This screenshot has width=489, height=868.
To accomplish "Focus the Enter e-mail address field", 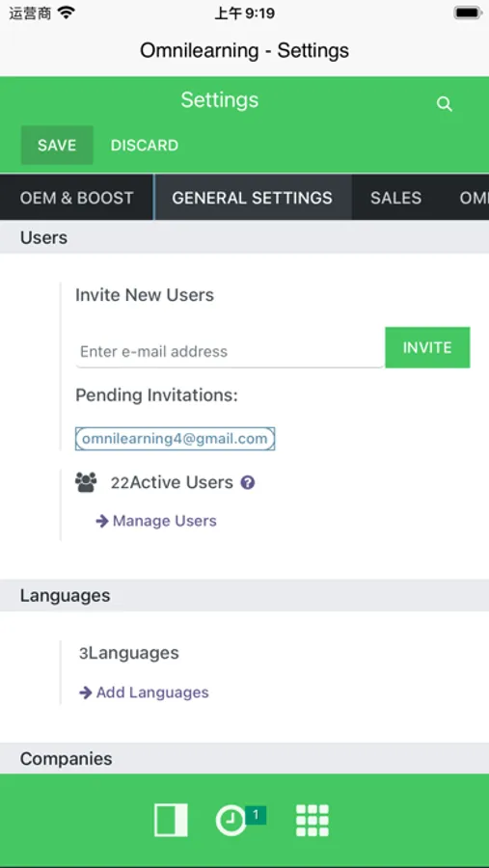I will 230,351.
